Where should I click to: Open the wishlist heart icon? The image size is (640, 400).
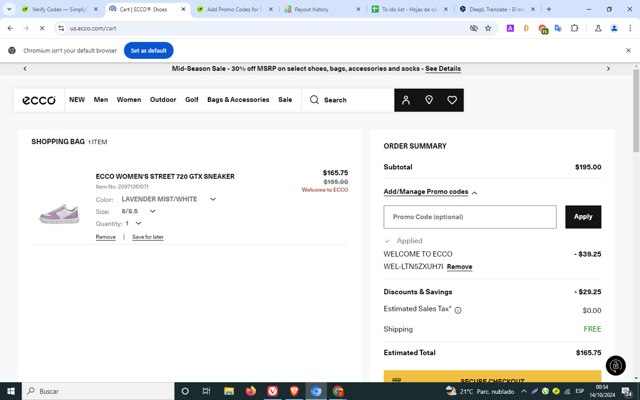(452, 100)
